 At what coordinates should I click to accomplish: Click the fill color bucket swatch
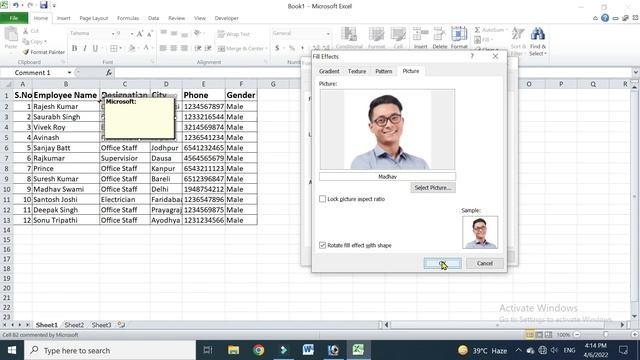click(131, 48)
